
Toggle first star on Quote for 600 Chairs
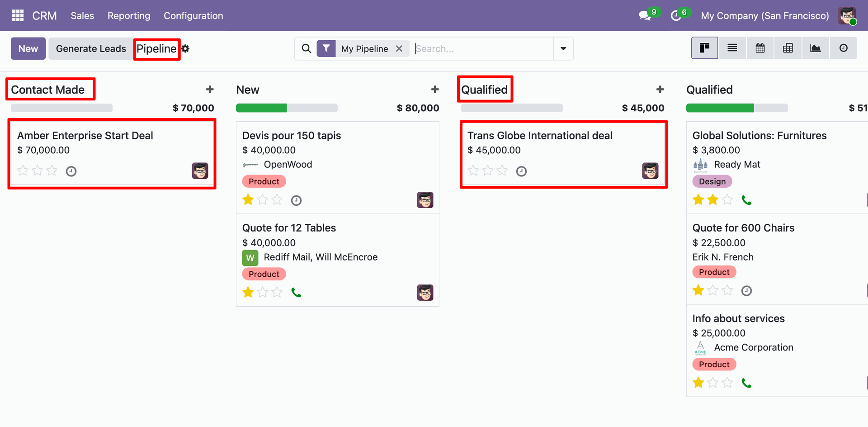point(698,290)
